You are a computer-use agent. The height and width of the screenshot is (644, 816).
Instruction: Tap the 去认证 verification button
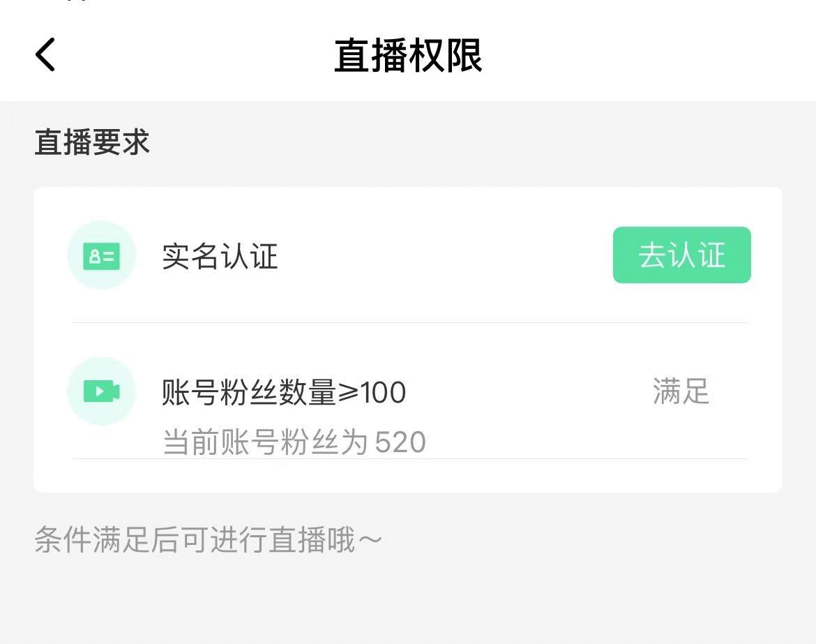click(x=681, y=255)
